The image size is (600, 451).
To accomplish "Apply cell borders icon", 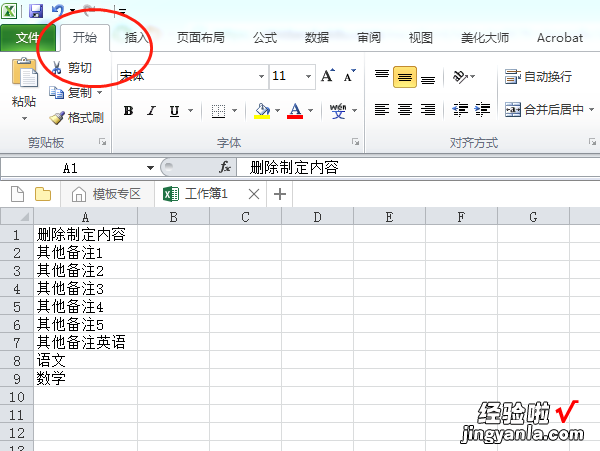I will 218,111.
